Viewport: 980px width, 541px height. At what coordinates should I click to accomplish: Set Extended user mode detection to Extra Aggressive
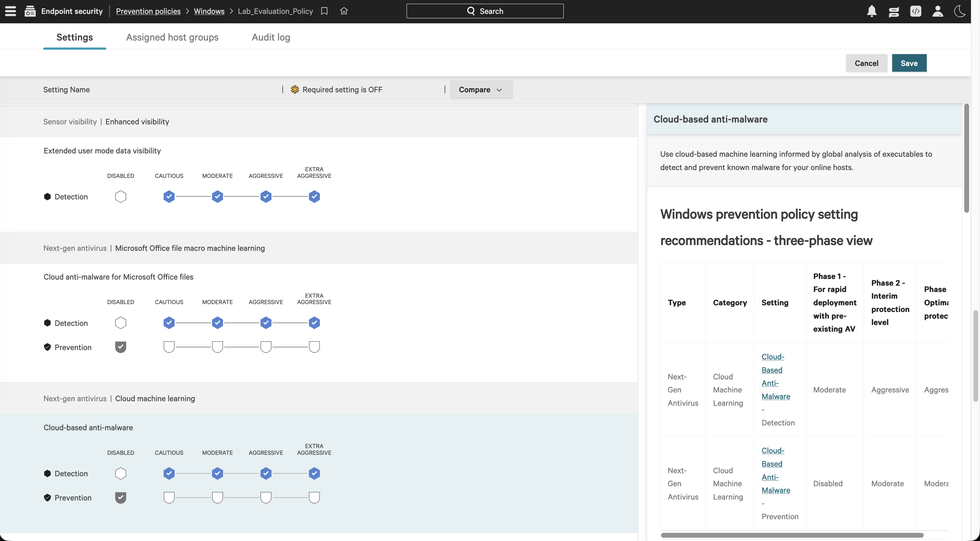pyautogui.click(x=314, y=197)
